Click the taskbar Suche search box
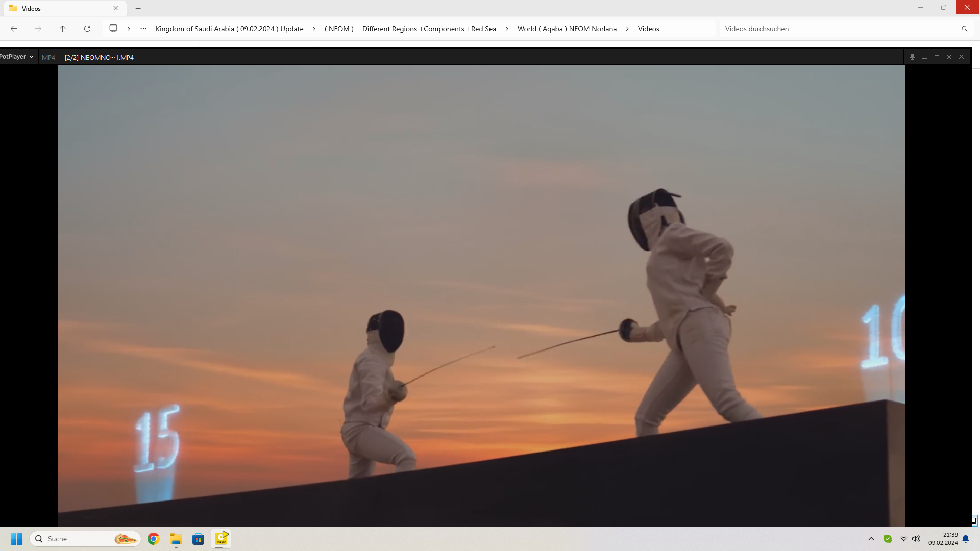This screenshot has width=980, height=551. tap(85, 539)
